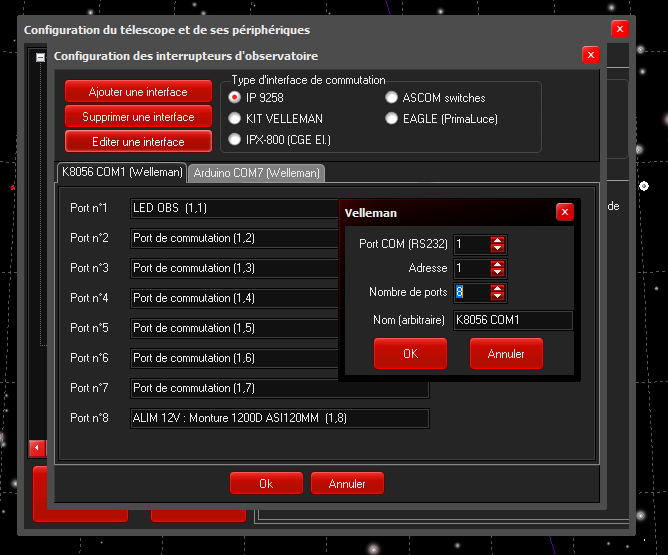668x555 pixels.
Task: Decrease the Adresse value with down arrow
Action: pyautogui.click(x=497, y=273)
